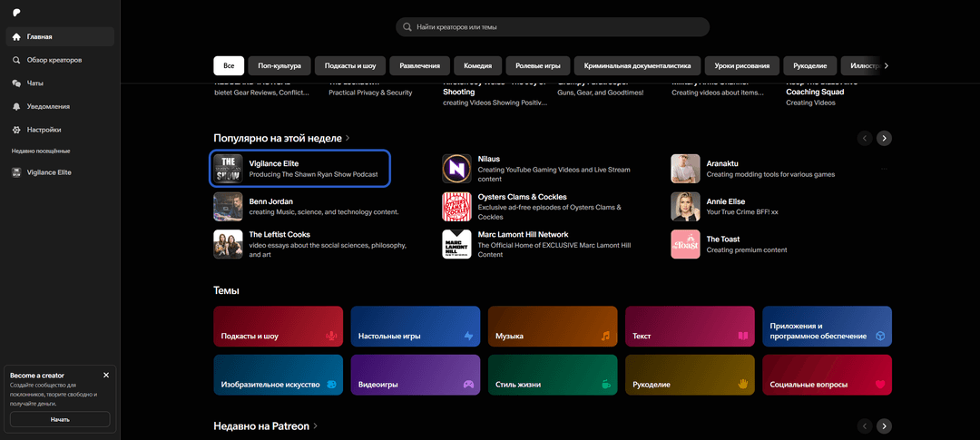980x440 pixels.
Task: Open The Leftist Cooks avatar
Action: [x=228, y=244]
